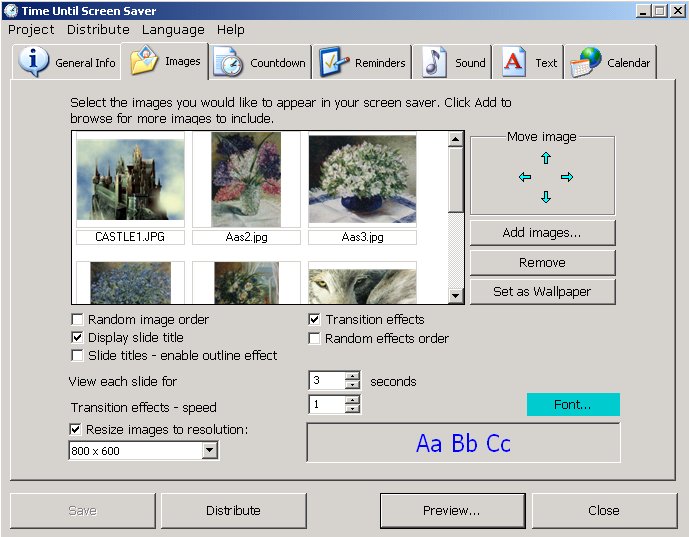Select the Aas3.jpg white bouquet thumbnail
Image resolution: width=689 pixels, height=537 pixels.
(x=362, y=180)
